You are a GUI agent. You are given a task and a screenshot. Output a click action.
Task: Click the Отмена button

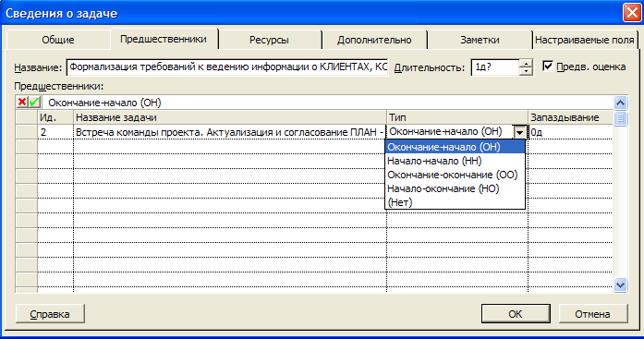592,314
